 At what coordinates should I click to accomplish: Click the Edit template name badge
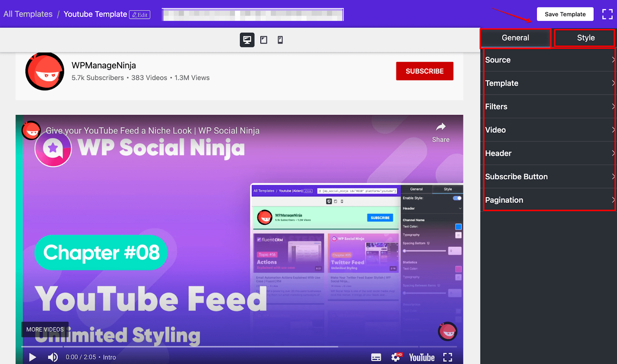coord(140,15)
